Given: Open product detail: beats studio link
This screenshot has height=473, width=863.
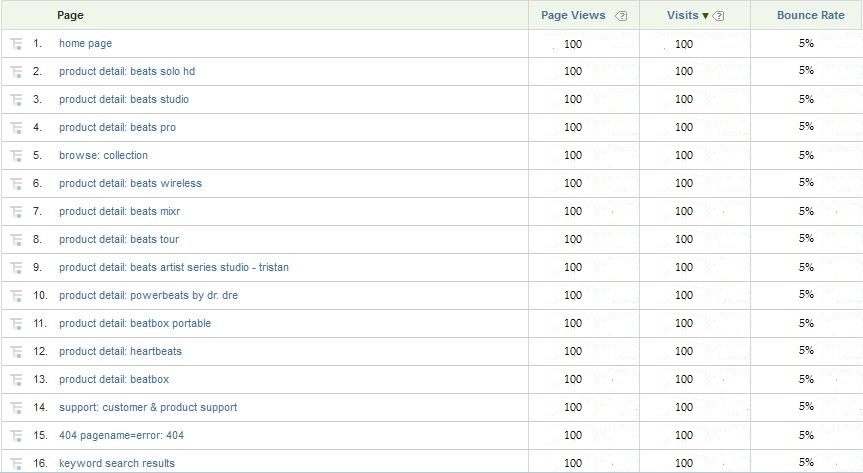Looking at the screenshot, I should (123, 100).
